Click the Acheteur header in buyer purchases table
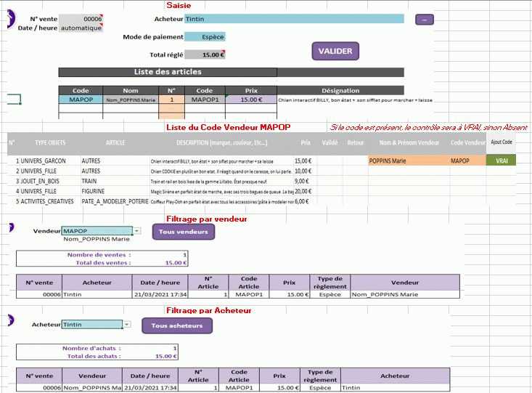Screen dimensions: 532x393 (x=396, y=376)
